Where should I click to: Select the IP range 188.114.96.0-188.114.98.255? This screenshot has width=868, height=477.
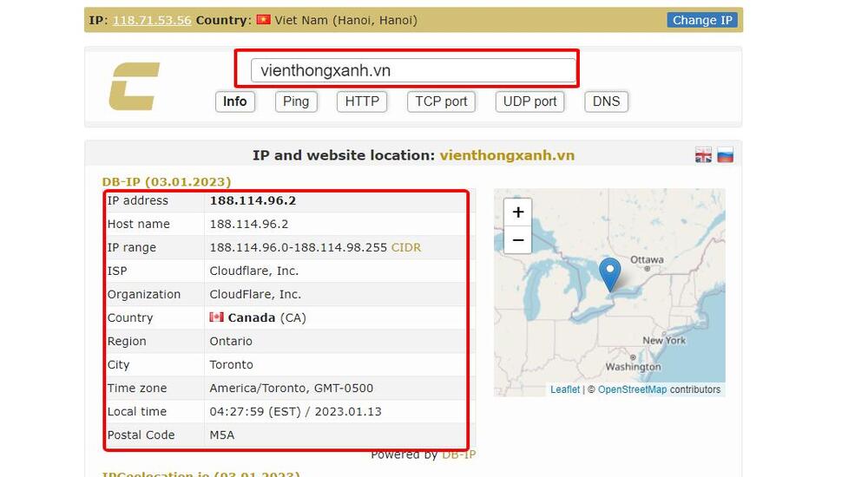(x=299, y=247)
